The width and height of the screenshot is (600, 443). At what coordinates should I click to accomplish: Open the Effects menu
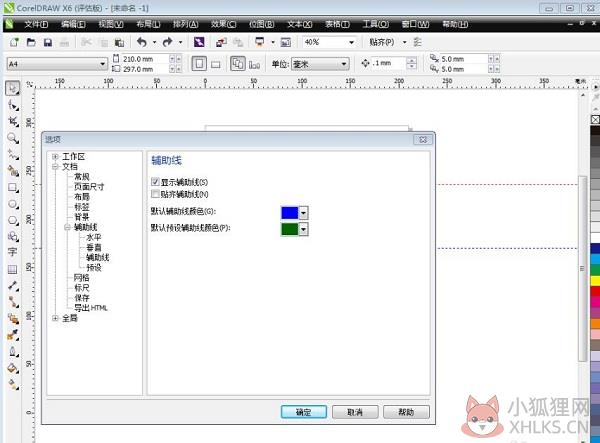tap(223, 24)
